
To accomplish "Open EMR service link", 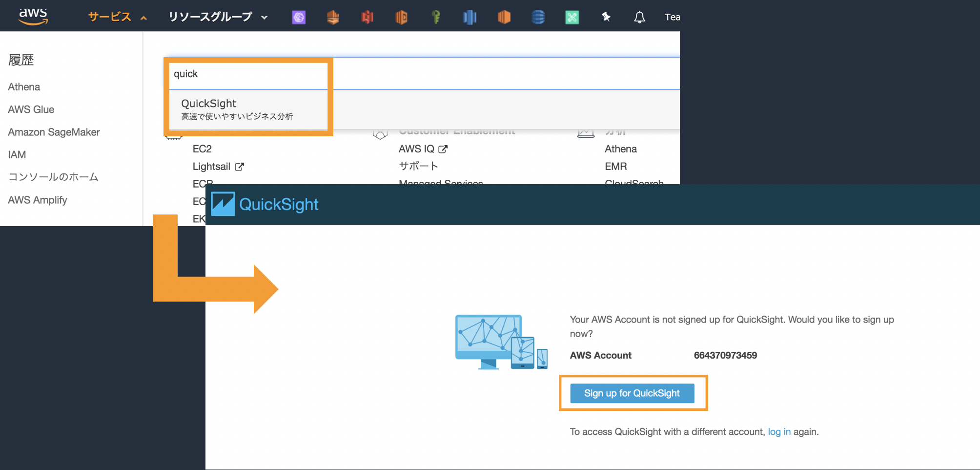I will tap(615, 167).
